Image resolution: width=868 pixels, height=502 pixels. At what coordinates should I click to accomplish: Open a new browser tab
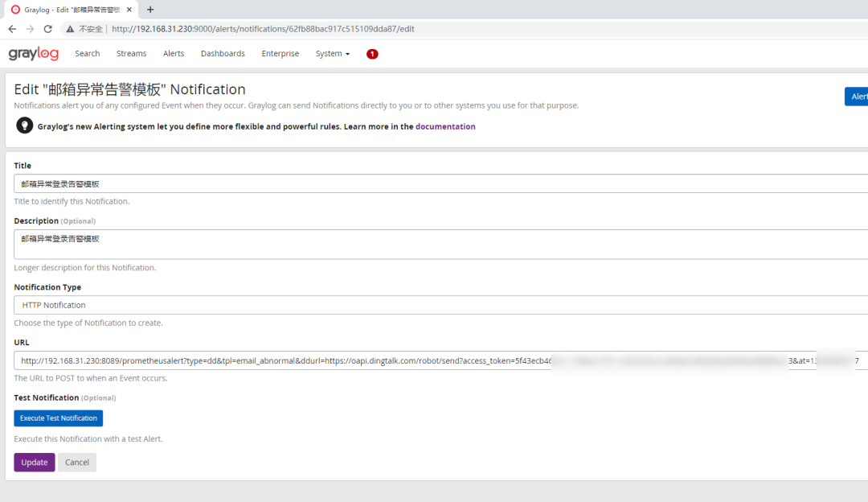coord(150,10)
